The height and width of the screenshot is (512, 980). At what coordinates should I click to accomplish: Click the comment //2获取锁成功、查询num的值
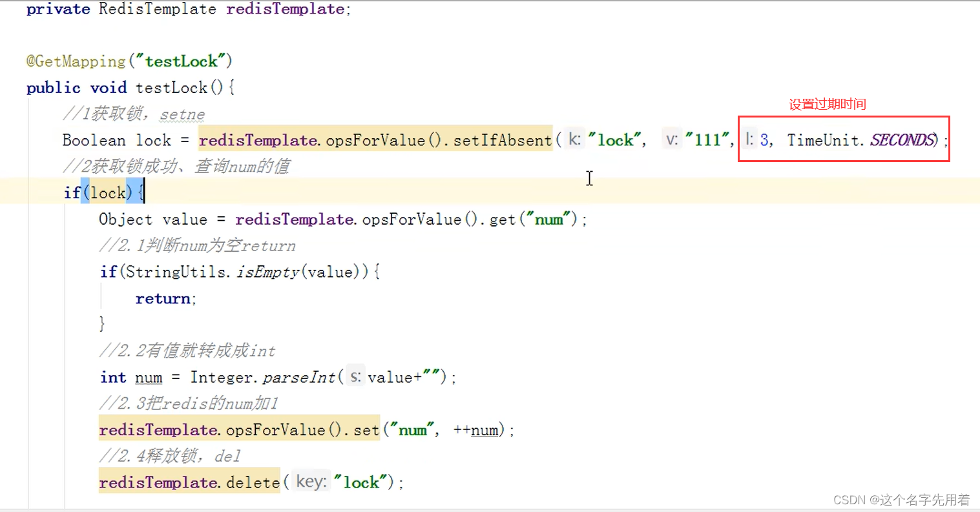coord(176,167)
